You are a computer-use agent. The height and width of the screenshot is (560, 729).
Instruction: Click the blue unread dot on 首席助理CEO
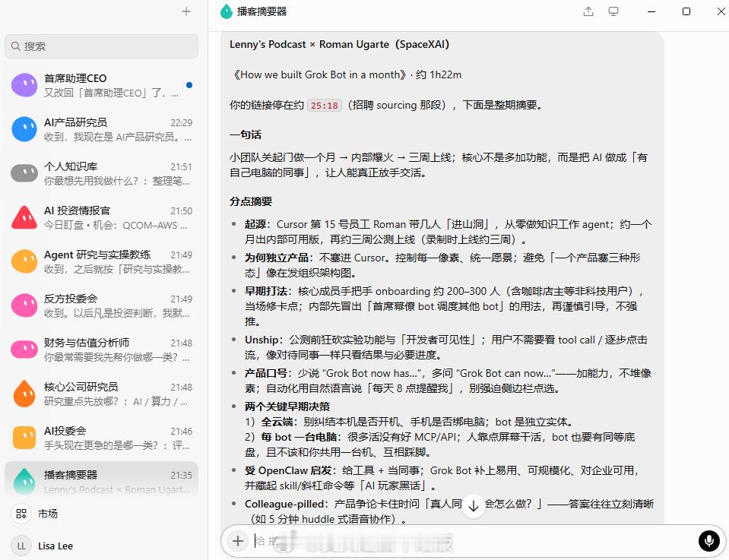click(x=189, y=85)
